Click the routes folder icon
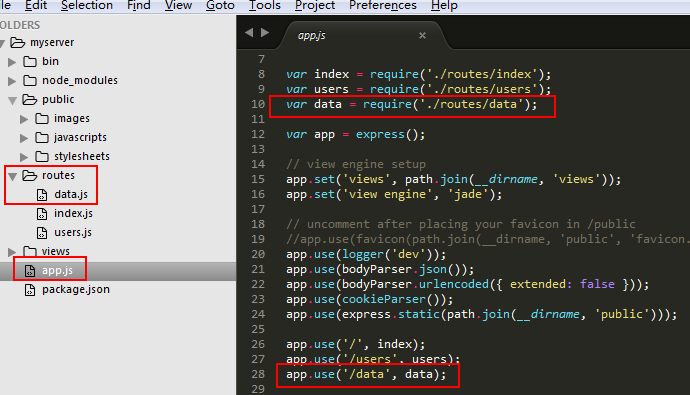Viewport: 690px width, 395px height. [30, 176]
